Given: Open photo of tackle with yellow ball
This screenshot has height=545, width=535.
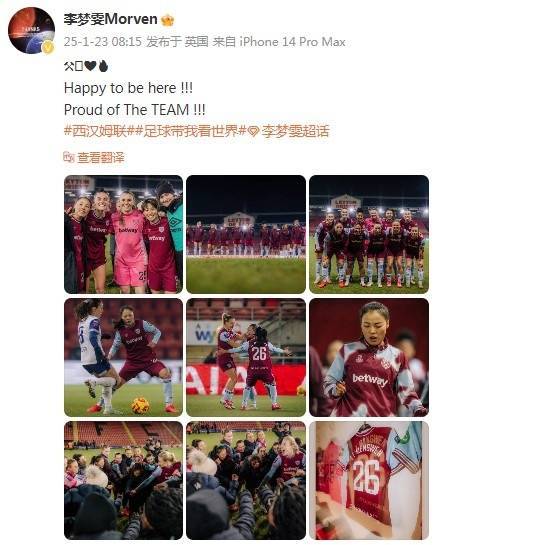Looking at the screenshot, I should [123, 357].
